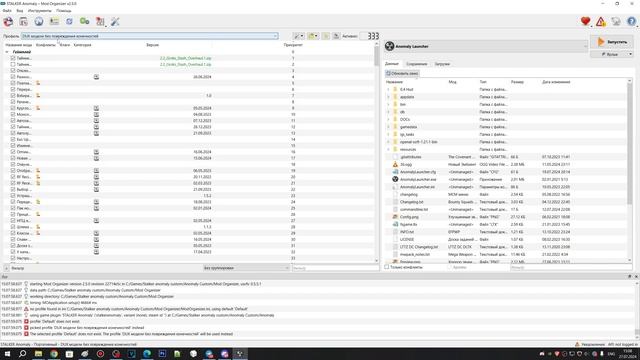Open File Explorer from the taskbar
The image size is (640, 360).
(38, 354)
